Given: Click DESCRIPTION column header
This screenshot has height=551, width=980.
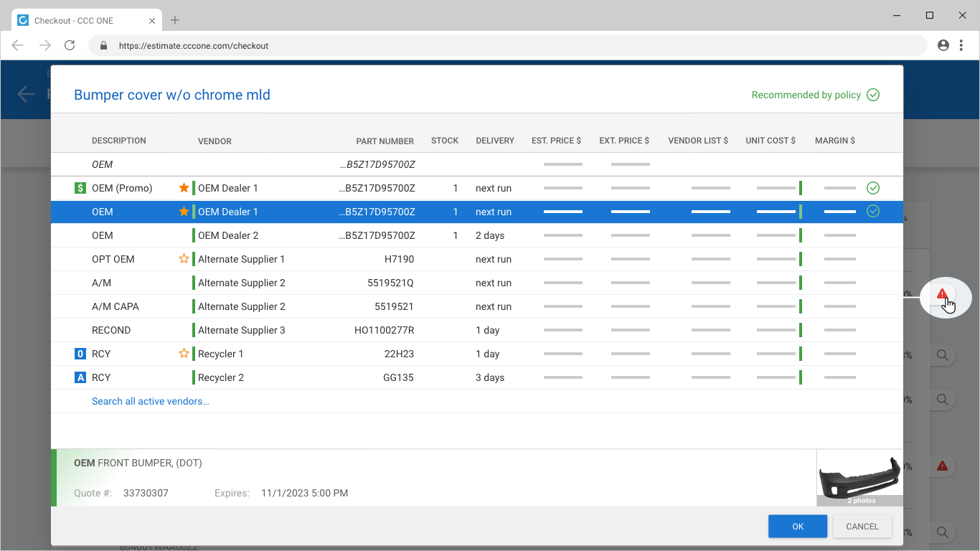Looking at the screenshot, I should [119, 141].
